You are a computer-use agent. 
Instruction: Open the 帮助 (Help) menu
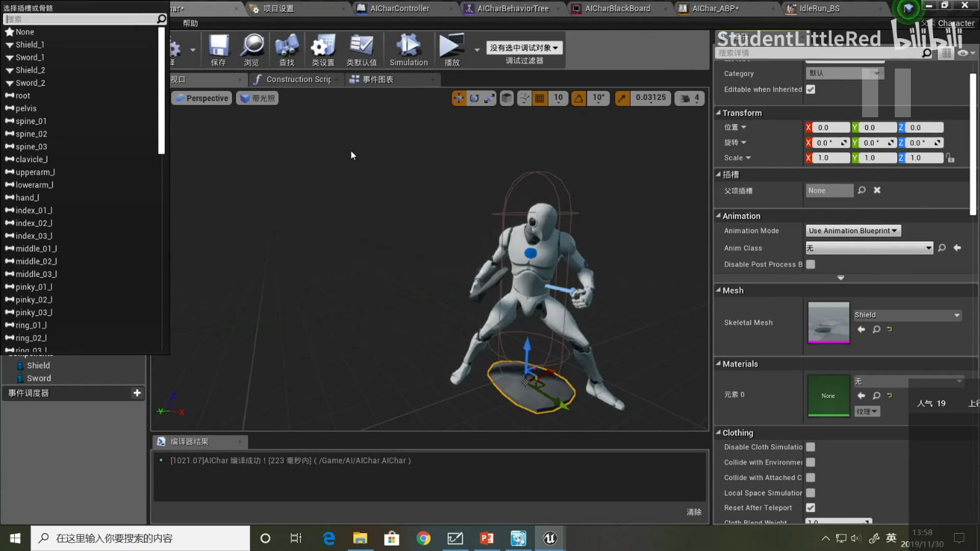pyautogui.click(x=190, y=23)
